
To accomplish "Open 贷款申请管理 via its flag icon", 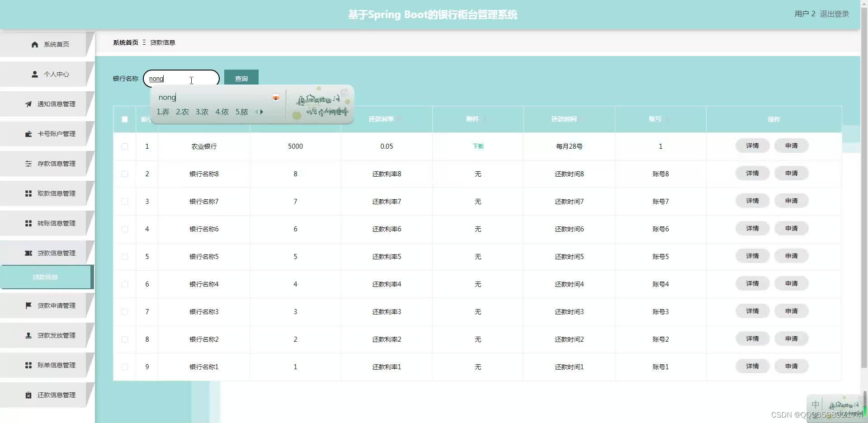I will [x=28, y=305].
